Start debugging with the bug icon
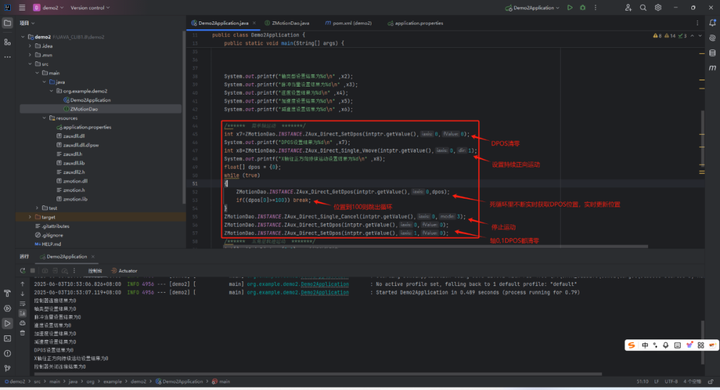Image resolution: width=720 pixels, height=390 pixels. point(583,8)
